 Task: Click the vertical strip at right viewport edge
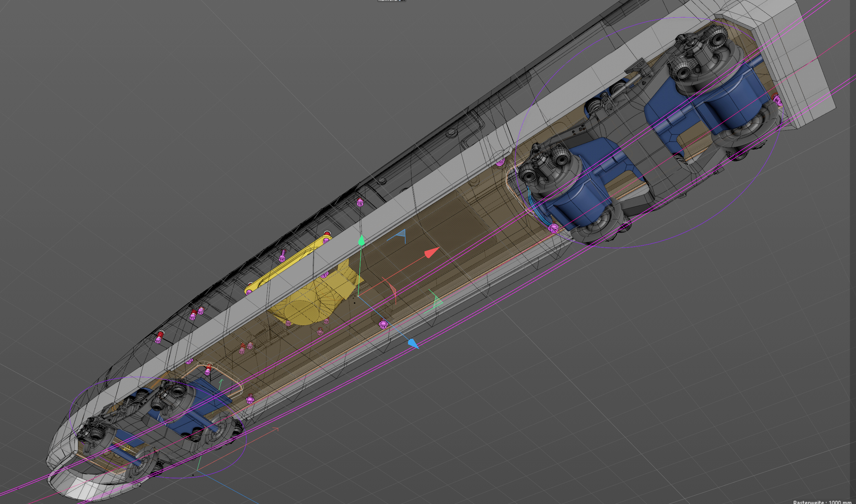853,239
